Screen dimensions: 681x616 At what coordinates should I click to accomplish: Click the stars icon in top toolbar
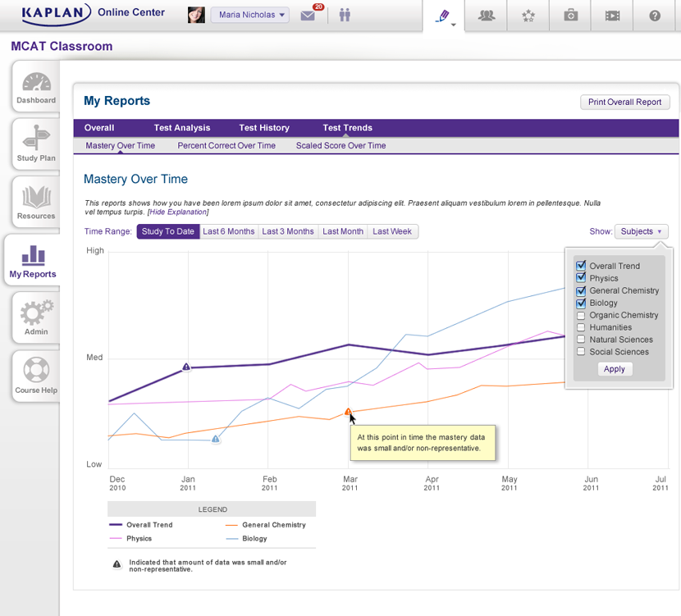(528, 16)
